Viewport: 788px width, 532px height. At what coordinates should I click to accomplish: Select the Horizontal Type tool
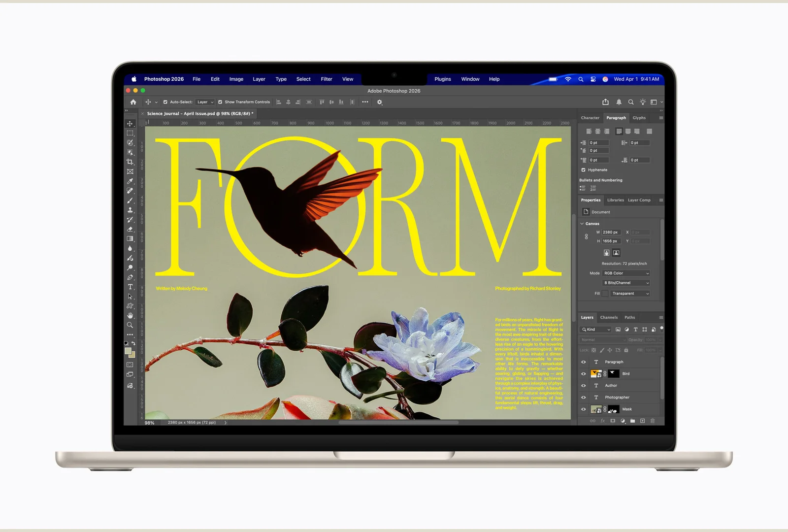[x=130, y=287]
